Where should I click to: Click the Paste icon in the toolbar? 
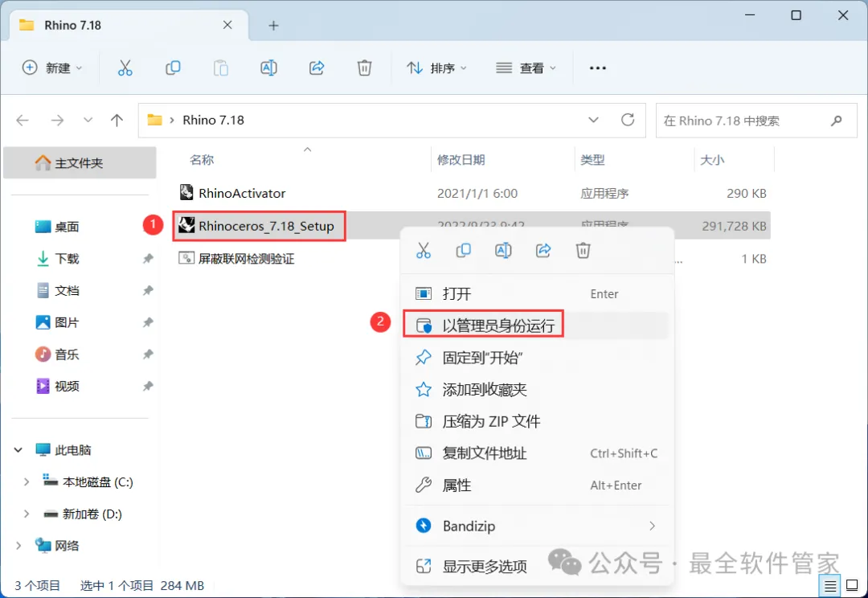pos(220,68)
